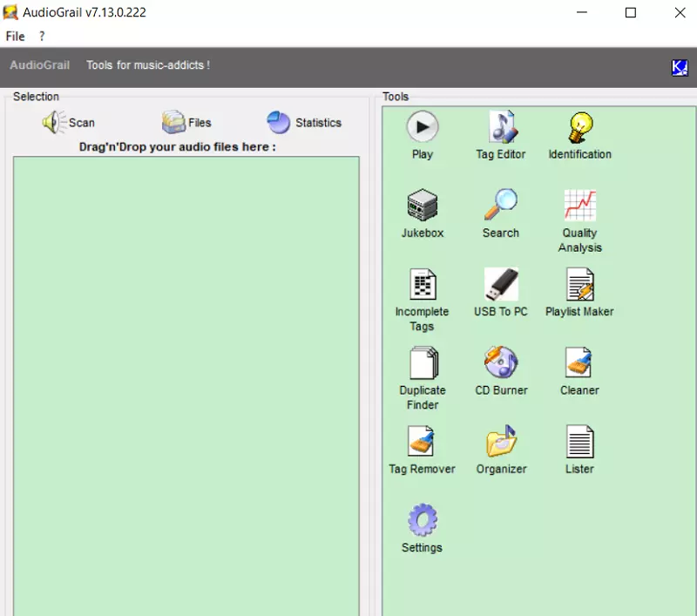
Task: Run the Quality Analysis tool
Action: click(579, 206)
